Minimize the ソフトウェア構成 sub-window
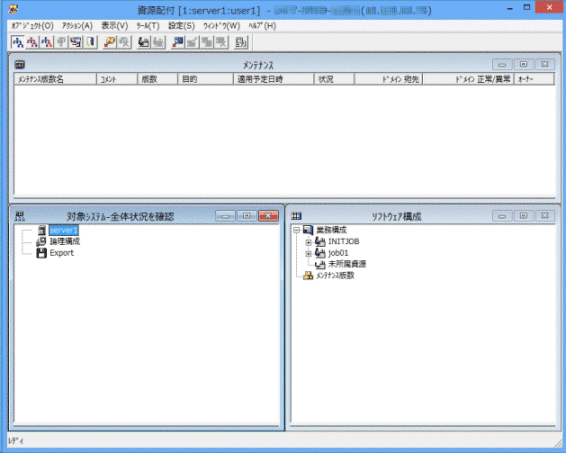566x453 pixels. 502,216
